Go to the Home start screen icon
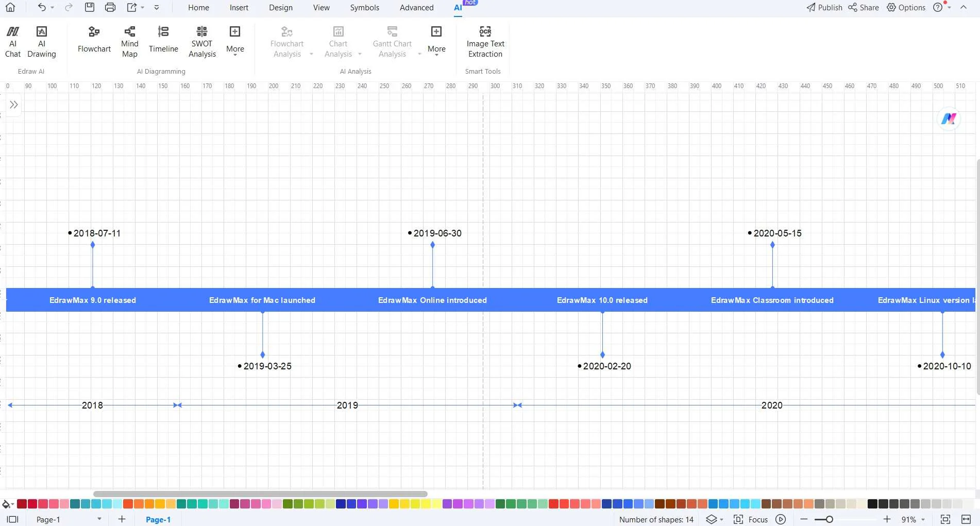Screen dimensions: 980x526 tap(10, 7)
